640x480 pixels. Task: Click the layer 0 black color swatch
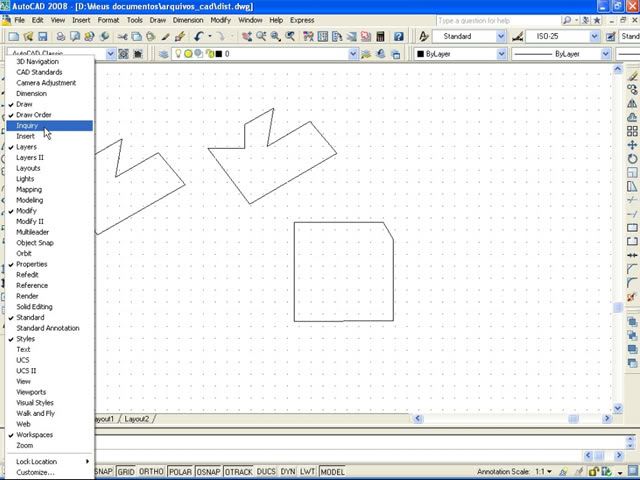pos(219,54)
